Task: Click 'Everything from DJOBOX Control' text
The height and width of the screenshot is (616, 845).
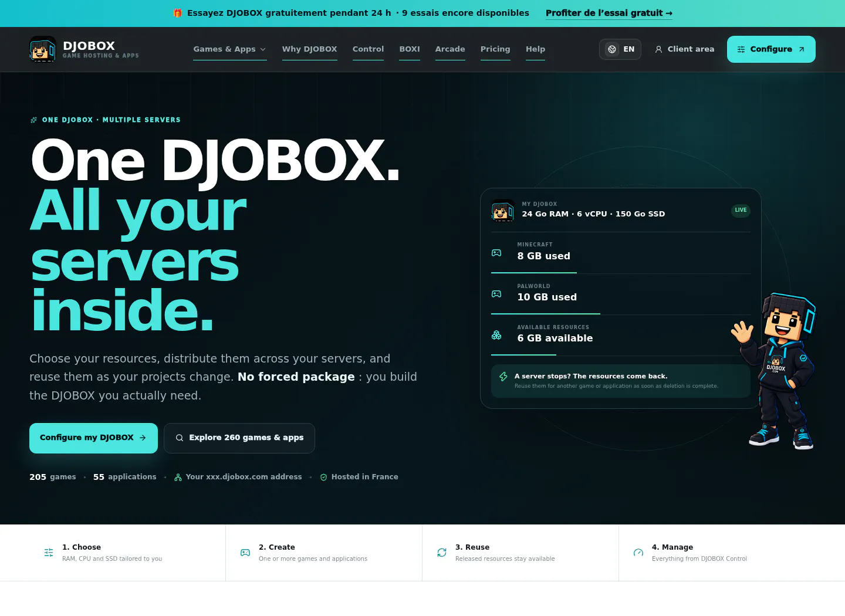Action: (699, 559)
